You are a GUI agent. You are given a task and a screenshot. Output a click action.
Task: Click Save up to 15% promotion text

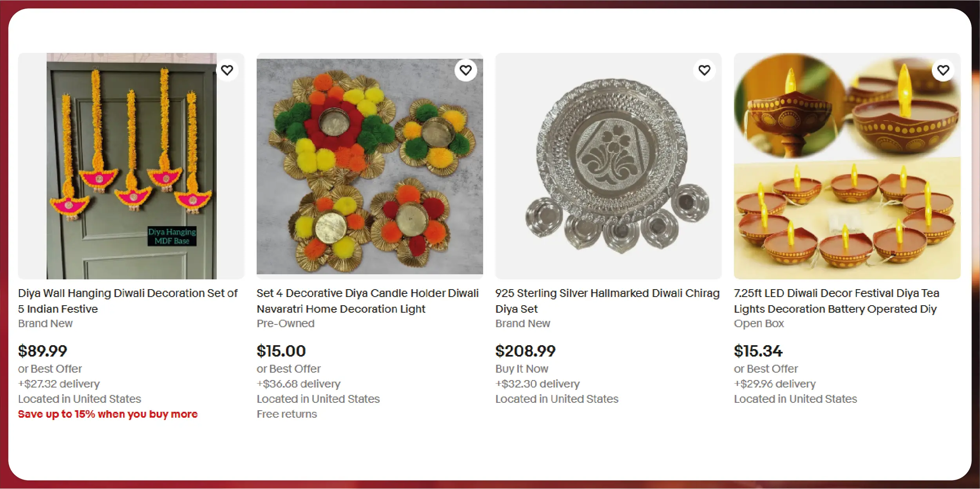coord(108,414)
